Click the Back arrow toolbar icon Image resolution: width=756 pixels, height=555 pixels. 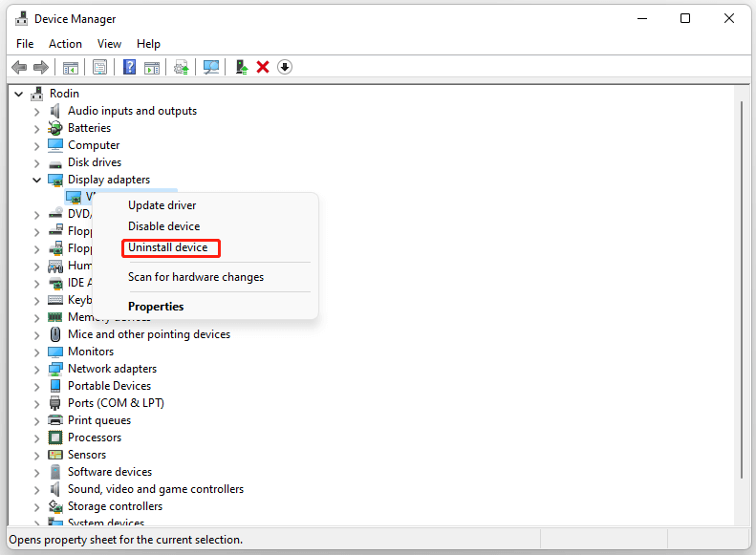point(19,67)
